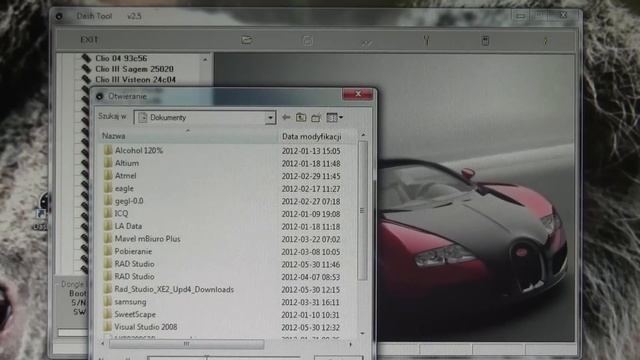The image size is (640, 360).
Task: Click the vertical scrollbar thumb in file list
Action: coord(362,210)
